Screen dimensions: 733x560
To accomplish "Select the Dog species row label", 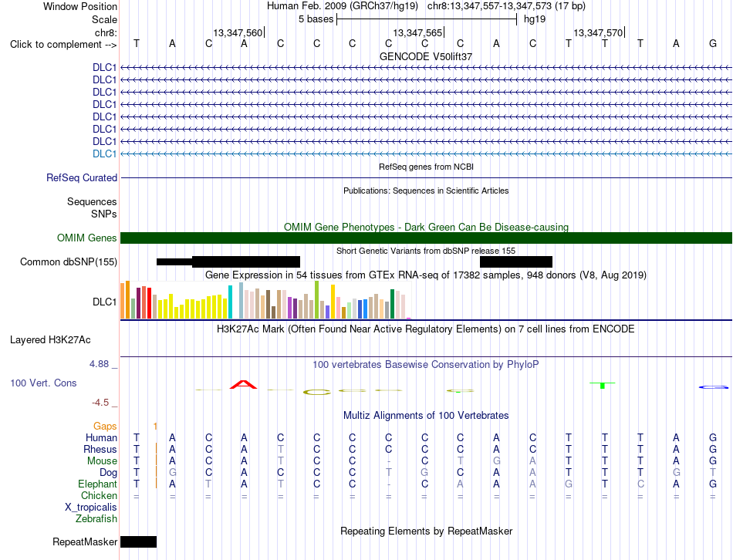I will pyautogui.click(x=108, y=473).
